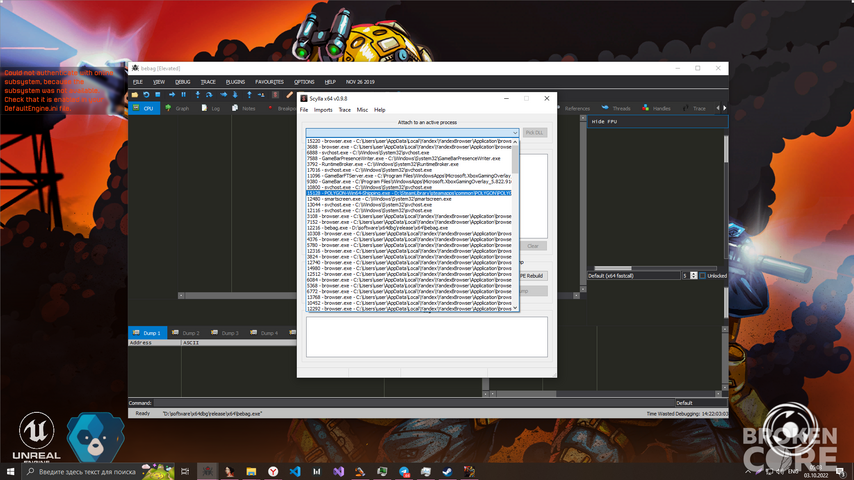This screenshot has height=480, width=854.
Task: Click process list scrollbar down arrow
Action: (x=515, y=308)
